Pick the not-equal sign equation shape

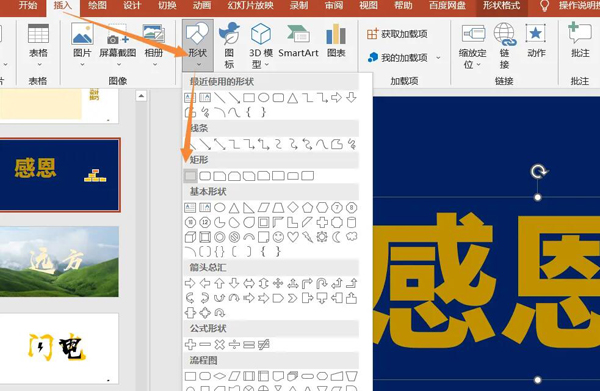(264, 345)
